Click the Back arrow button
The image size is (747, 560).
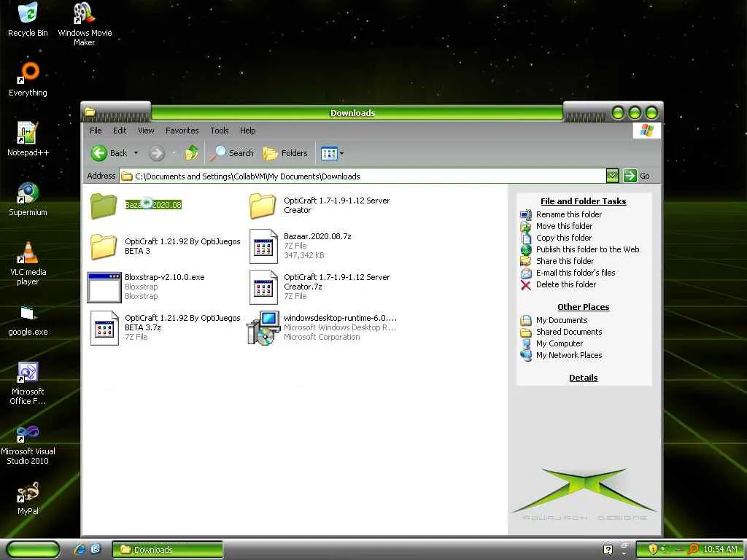109,153
